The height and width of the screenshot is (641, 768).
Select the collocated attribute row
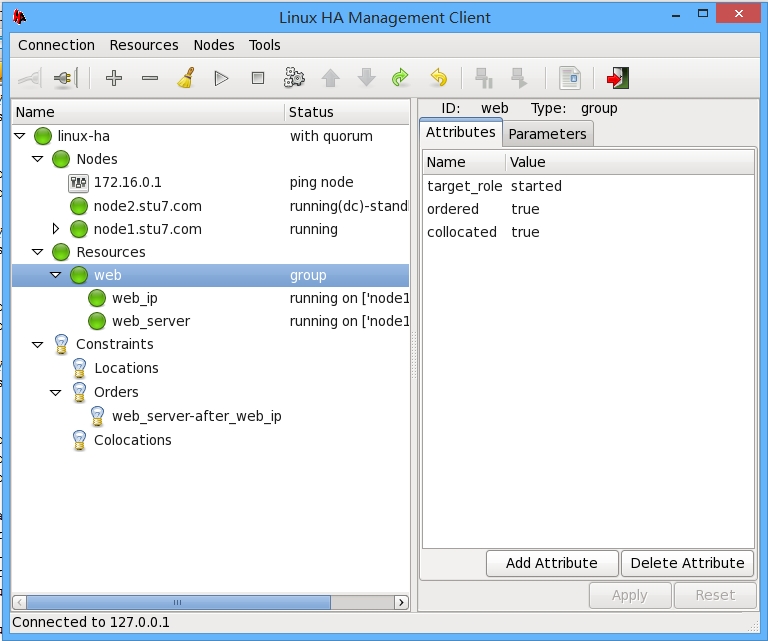point(588,232)
